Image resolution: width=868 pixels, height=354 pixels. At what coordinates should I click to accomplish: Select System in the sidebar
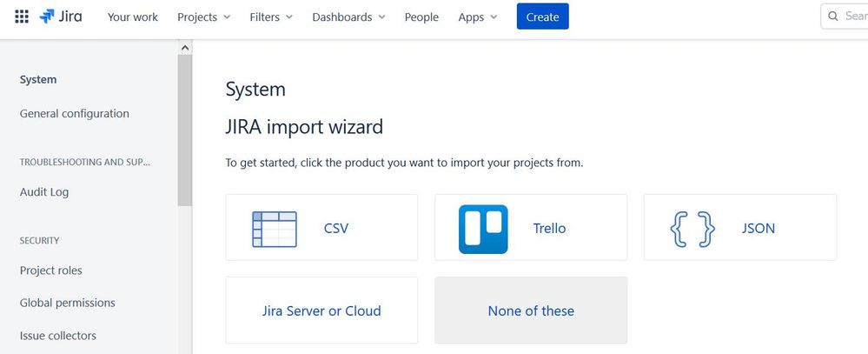click(x=38, y=80)
